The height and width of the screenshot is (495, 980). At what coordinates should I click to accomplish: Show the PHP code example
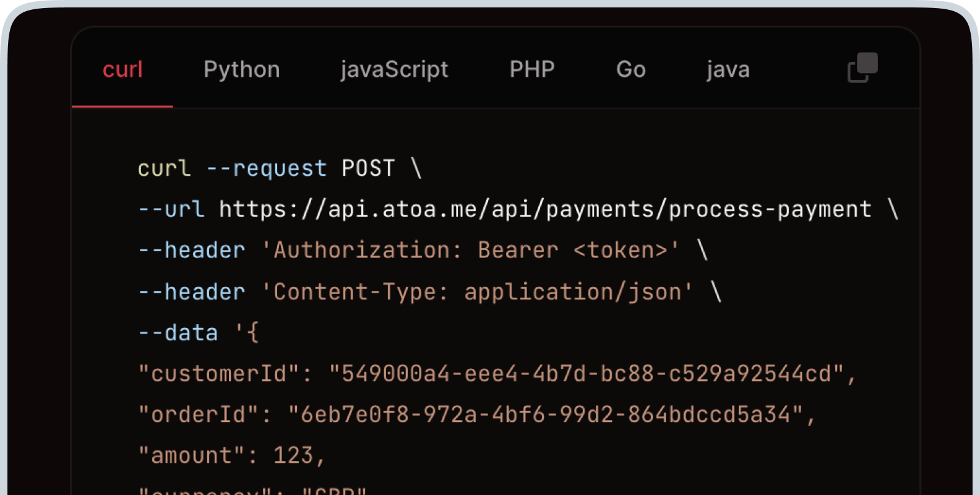pos(532,69)
